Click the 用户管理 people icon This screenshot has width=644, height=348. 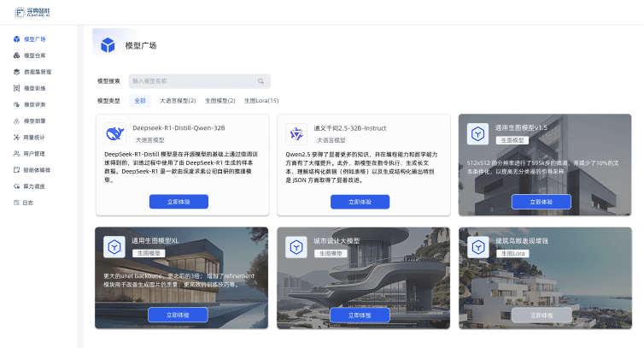pyautogui.click(x=16, y=153)
